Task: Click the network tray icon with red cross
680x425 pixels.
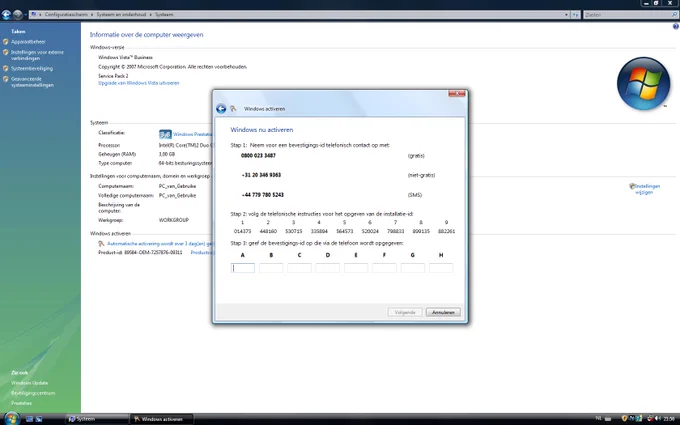Action: [650, 418]
